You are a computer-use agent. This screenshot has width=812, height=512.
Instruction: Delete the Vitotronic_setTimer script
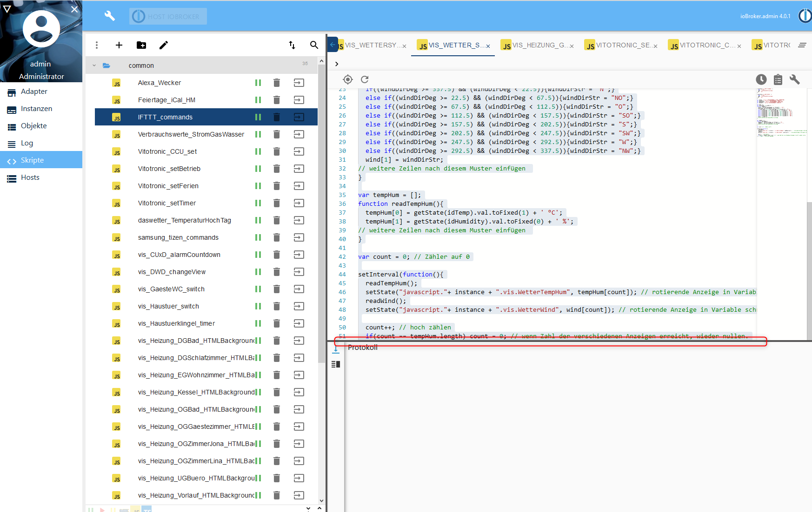(x=277, y=203)
